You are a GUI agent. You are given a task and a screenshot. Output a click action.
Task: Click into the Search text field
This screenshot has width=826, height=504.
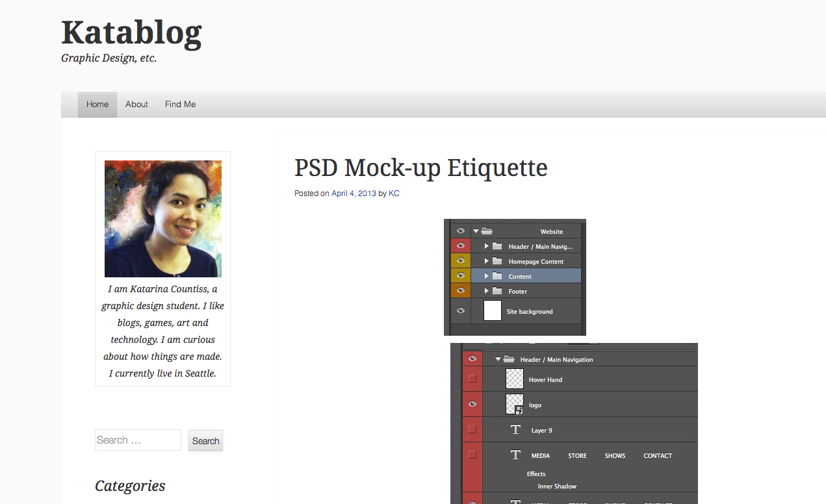138,440
